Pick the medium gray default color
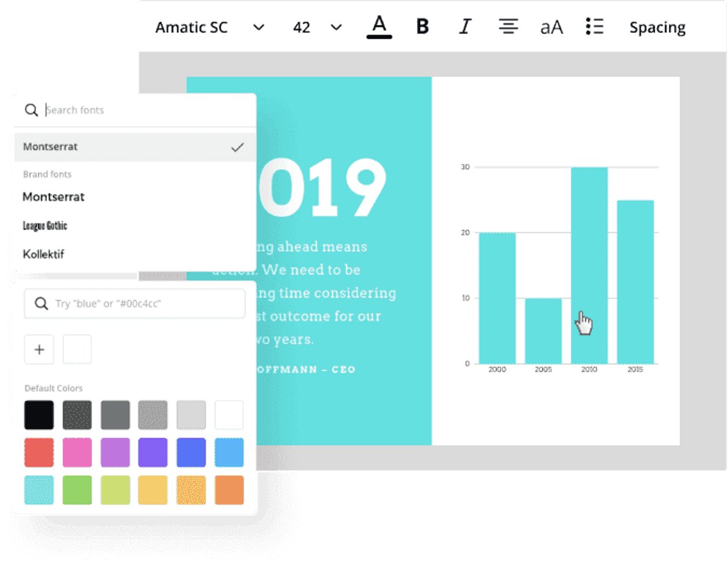Screen dimensions: 728x566 click(115, 415)
